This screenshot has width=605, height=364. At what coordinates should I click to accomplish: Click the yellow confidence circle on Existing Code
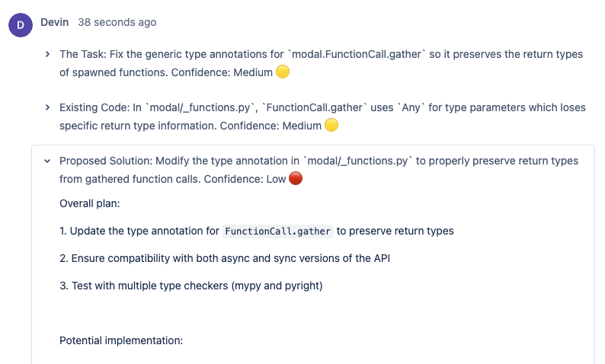pyautogui.click(x=331, y=125)
